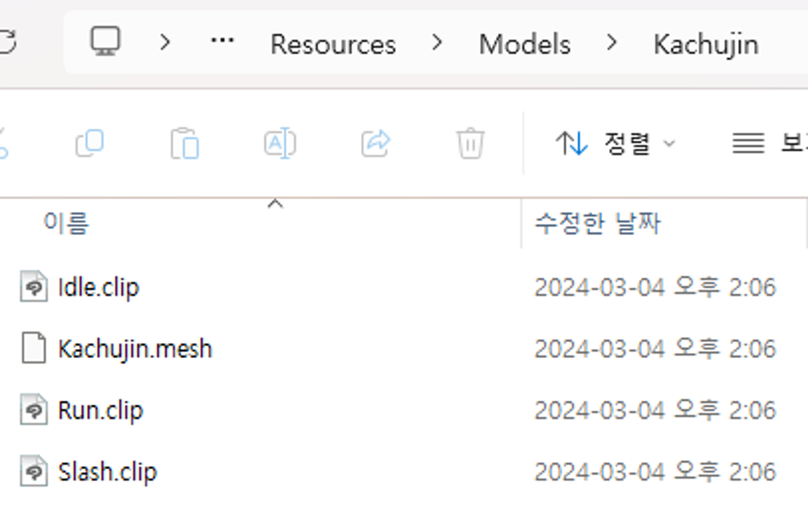Image resolution: width=808 pixels, height=532 pixels.
Task: Sort by 수정한 날짜 column header
Action: pos(597,223)
